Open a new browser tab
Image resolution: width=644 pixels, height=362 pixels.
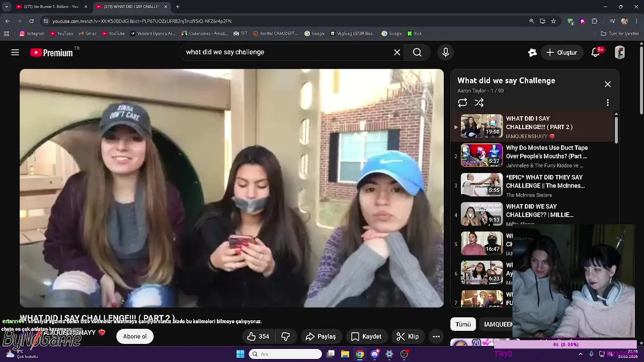click(178, 7)
